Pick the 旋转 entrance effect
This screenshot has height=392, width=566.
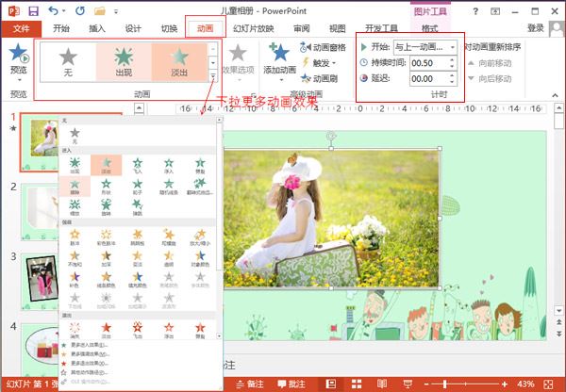(x=106, y=207)
